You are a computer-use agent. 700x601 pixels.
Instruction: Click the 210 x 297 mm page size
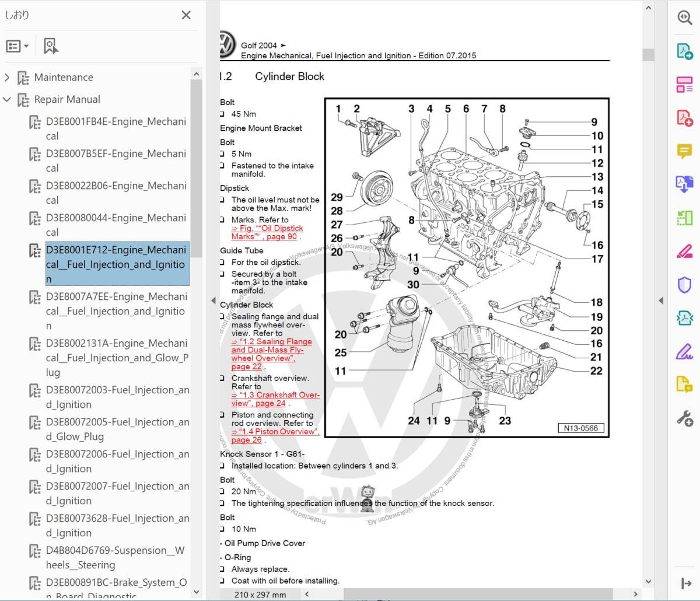pos(260,595)
